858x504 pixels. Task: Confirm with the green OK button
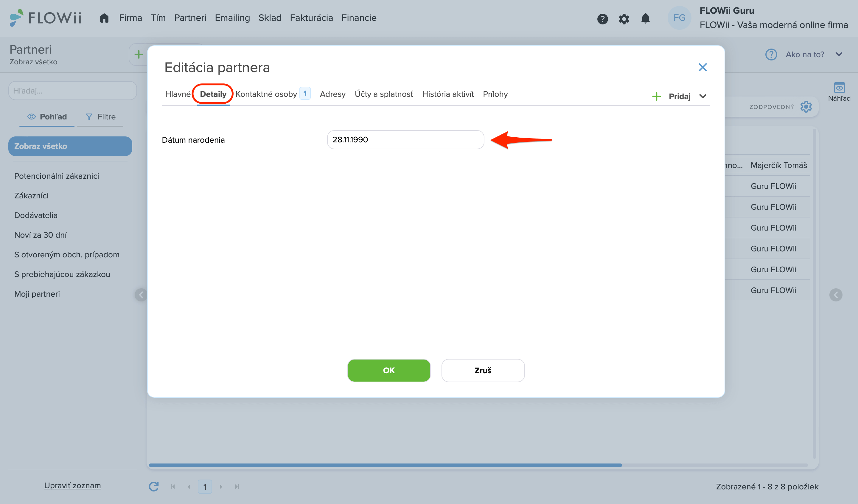(389, 370)
